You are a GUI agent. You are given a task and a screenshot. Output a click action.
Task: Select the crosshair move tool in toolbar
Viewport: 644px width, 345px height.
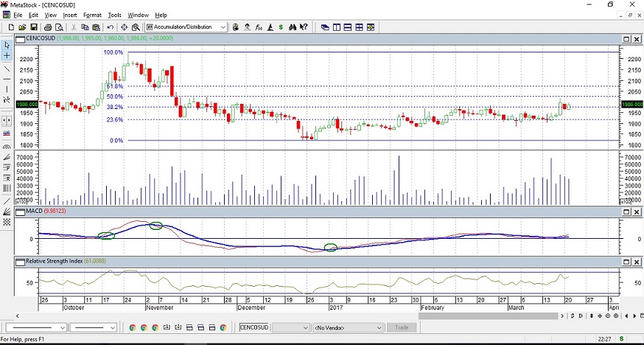coord(124,27)
